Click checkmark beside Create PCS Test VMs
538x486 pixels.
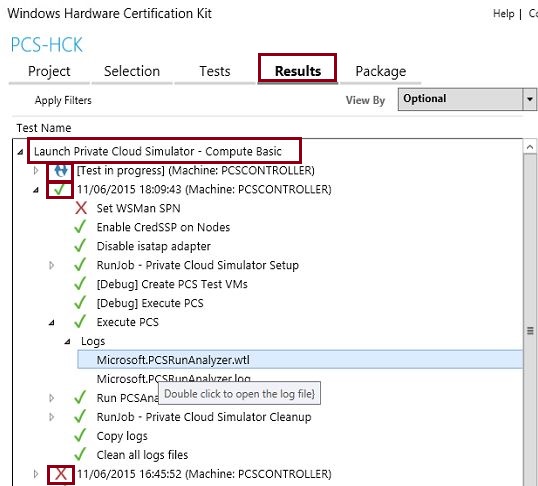(x=80, y=284)
